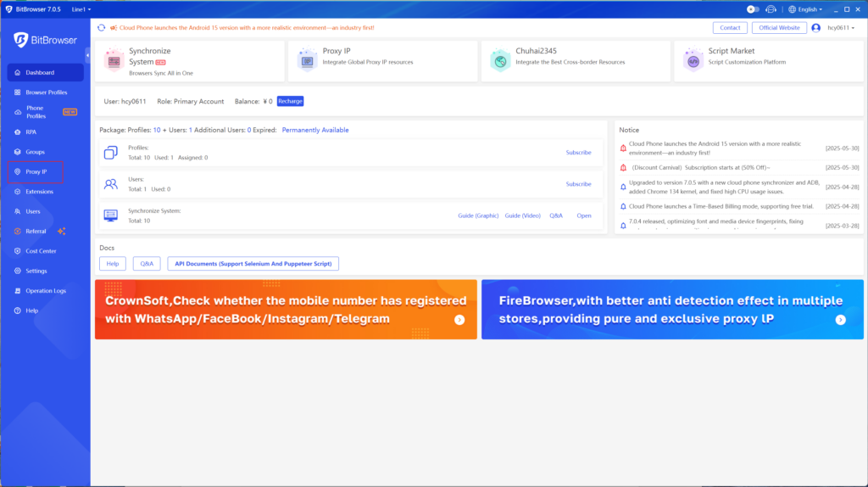Open the Chuhai2345 card icon
Image resolution: width=868 pixels, height=487 pixels.
click(500, 60)
